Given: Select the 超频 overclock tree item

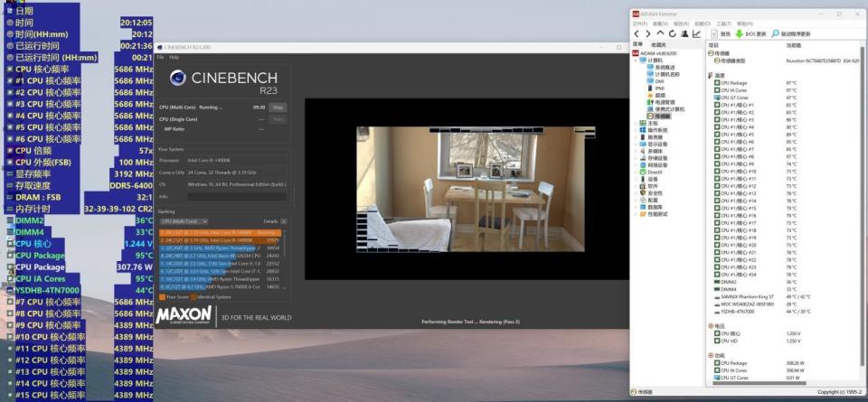Looking at the screenshot, I should coord(657,95).
